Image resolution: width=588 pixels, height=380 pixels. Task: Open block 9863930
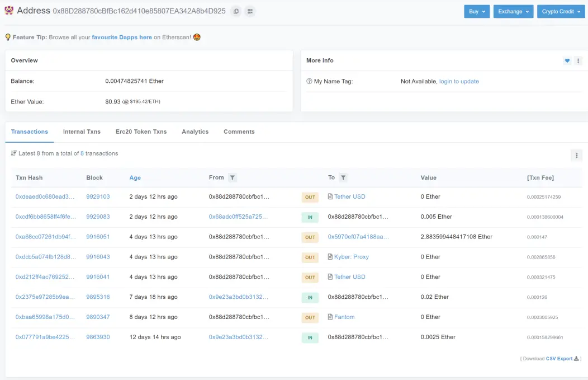[x=98, y=337]
